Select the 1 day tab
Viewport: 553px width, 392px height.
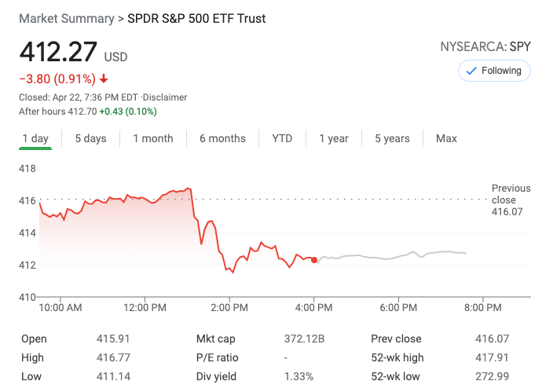pos(35,138)
